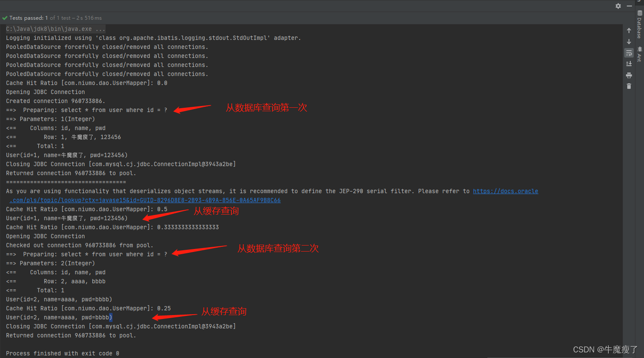Open the Database side tool tab
This screenshot has height=358, width=644.
click(639, 25)
